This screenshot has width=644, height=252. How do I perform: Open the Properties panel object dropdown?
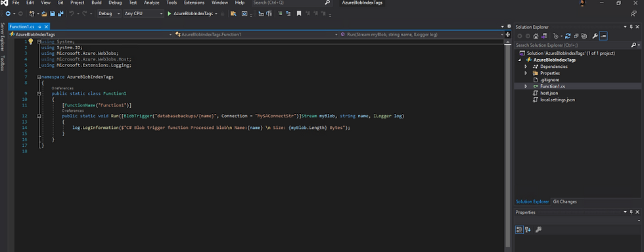coord(638,221)
